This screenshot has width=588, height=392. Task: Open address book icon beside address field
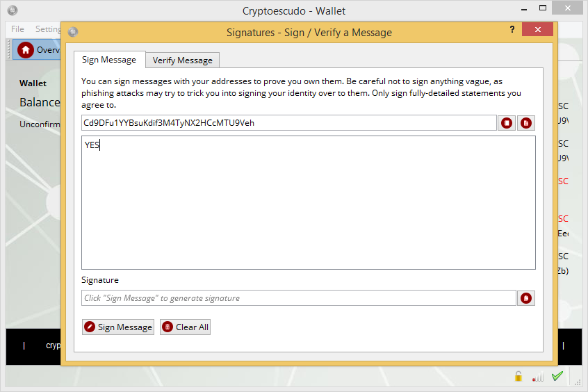507,123
